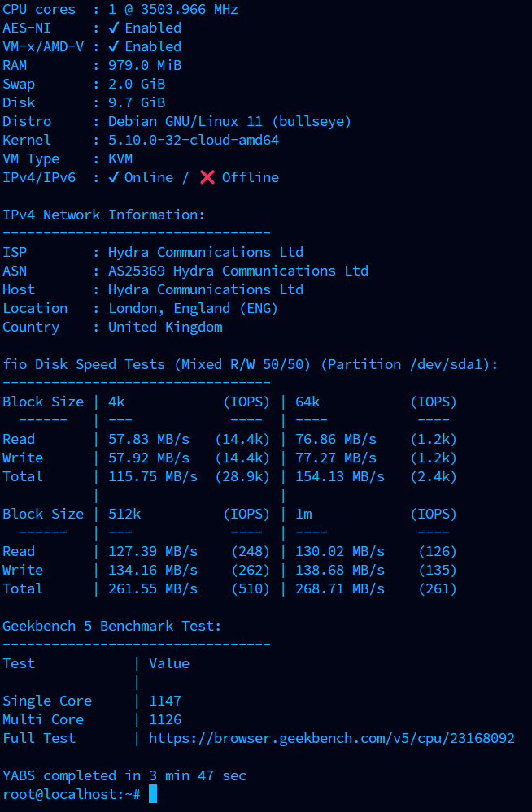Select 1m write IOPS '(135)'
532x812 pixels.
pos(438,570)
